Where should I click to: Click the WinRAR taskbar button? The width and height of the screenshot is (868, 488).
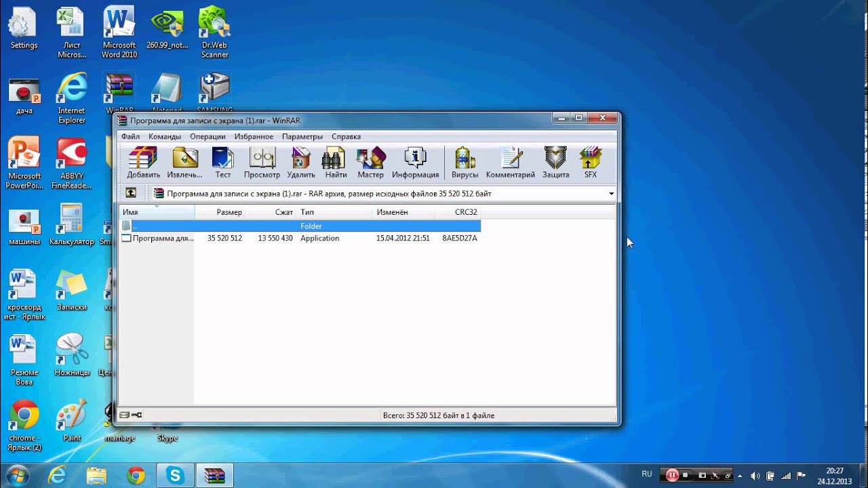(x=214, y=475)
